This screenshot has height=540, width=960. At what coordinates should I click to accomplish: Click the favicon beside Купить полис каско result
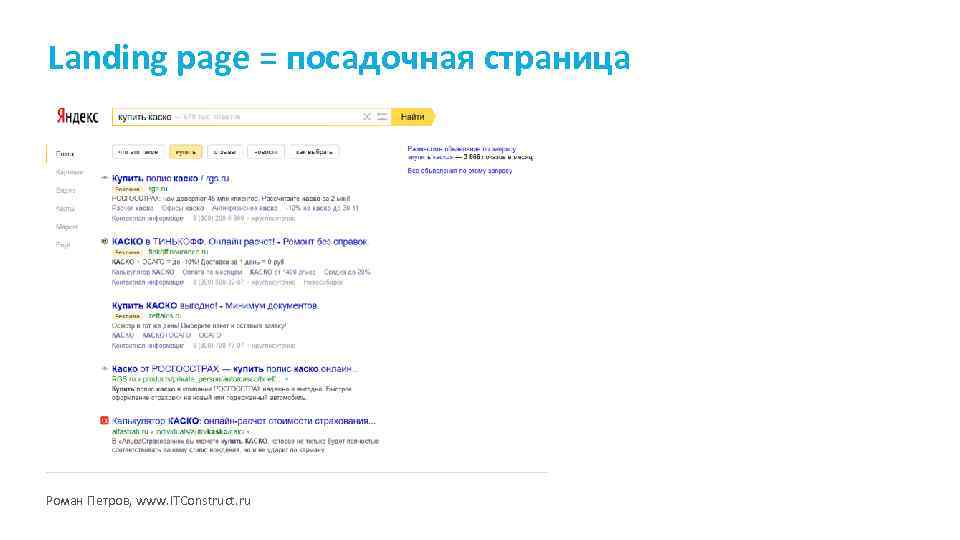(x=104, y=178)
